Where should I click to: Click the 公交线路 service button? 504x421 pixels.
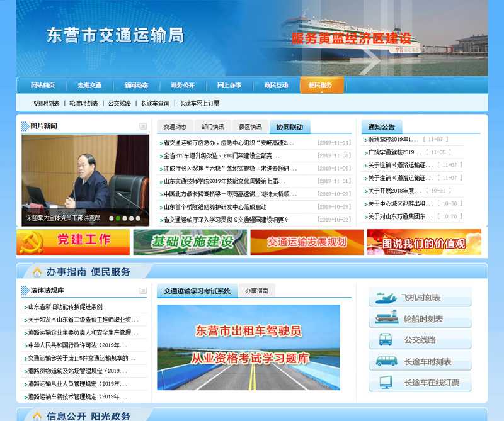click(420, 340)
